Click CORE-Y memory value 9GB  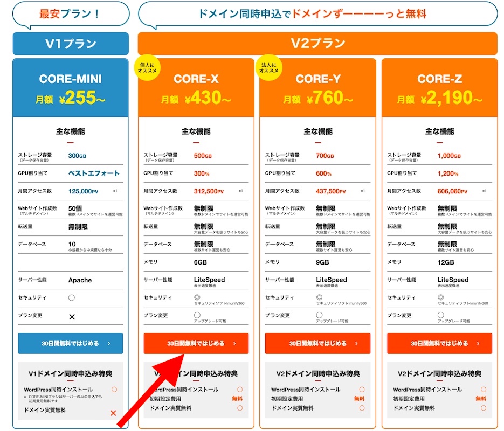322,262
